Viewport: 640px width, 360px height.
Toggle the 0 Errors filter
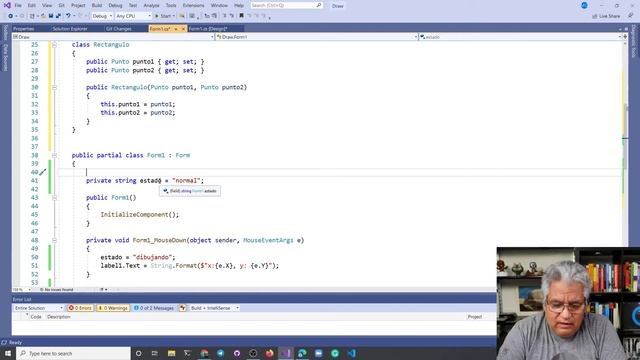click(x=80, y=308)
